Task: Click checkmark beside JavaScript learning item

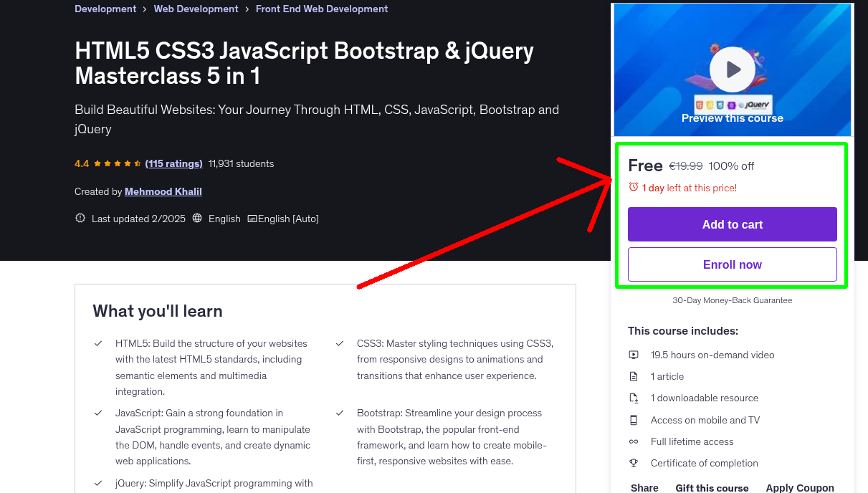Action: pyautogui.click(x=98, y=413)
